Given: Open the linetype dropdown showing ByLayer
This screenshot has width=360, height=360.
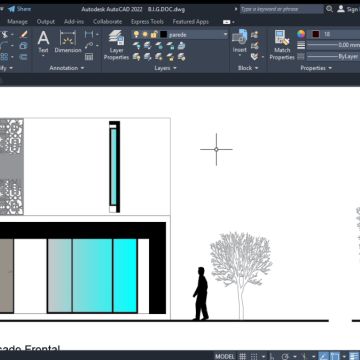Looking at the screenshot, I should (333, 56).
